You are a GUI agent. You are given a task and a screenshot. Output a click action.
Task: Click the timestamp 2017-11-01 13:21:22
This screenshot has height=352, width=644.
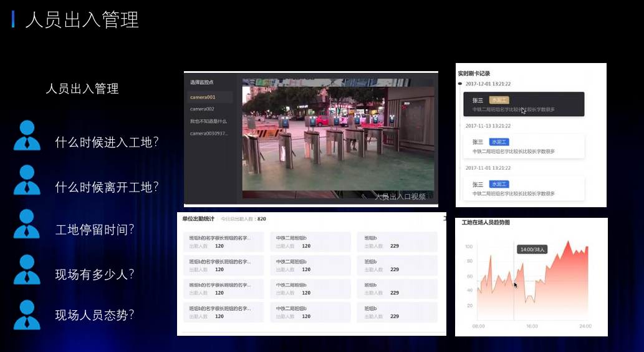[488, 168]
